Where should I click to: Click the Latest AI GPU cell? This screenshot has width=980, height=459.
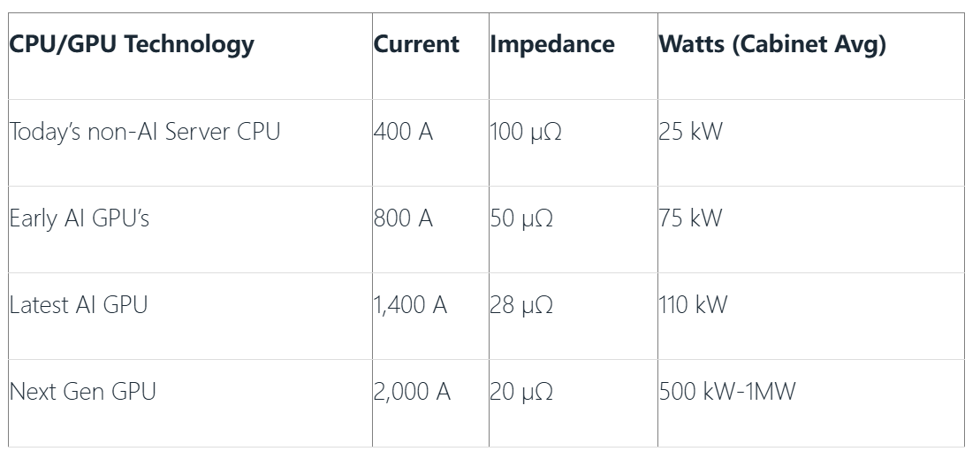pos(79,305)
